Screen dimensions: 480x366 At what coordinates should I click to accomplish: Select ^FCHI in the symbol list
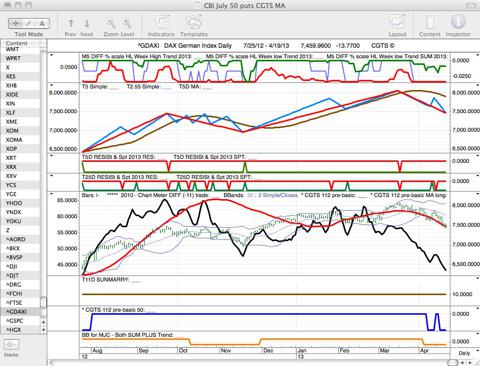(x=21, y=293)
